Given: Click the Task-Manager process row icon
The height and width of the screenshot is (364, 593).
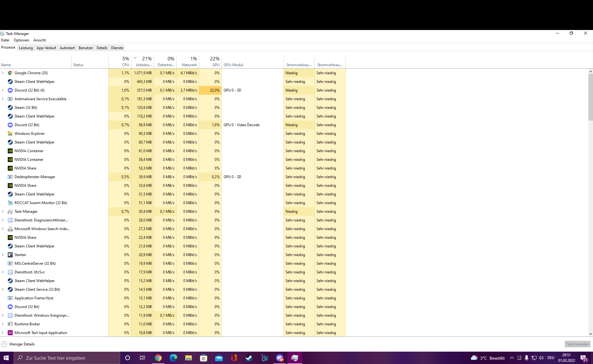Looking at the screenshot, I should [10, 212].
